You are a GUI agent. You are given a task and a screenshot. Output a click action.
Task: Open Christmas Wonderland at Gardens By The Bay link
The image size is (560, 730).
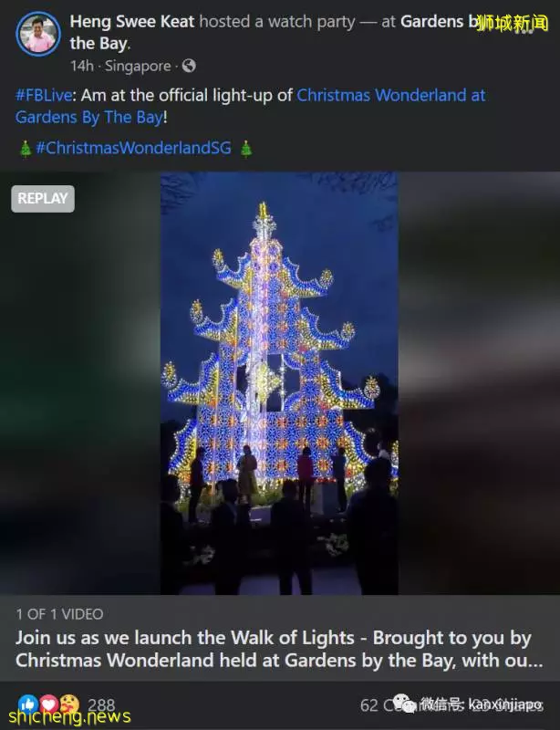click(x=251, y=106)
